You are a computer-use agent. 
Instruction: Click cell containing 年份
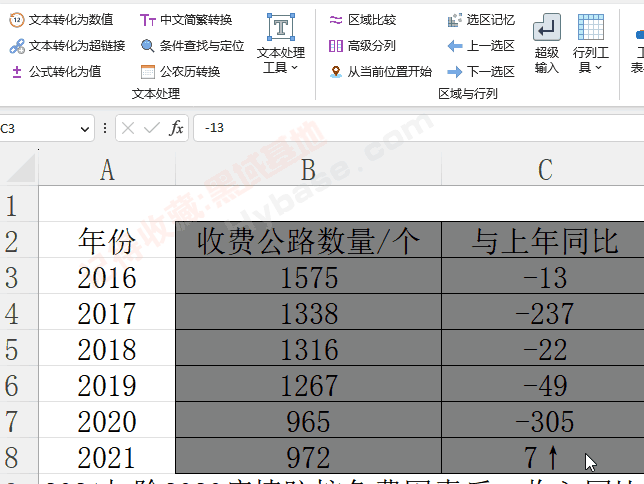tap(107, 240)
